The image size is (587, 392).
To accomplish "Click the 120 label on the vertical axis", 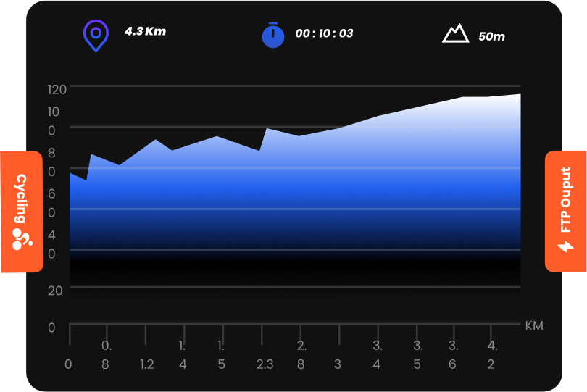I will pos(57,90).
